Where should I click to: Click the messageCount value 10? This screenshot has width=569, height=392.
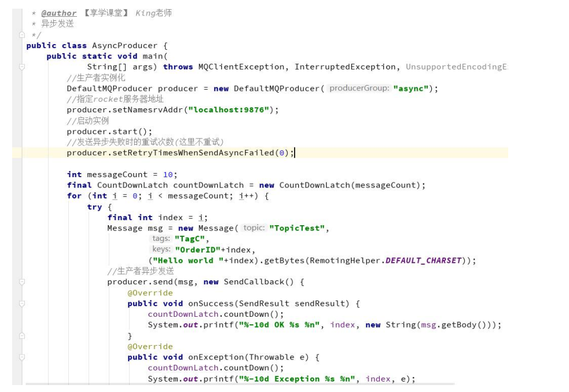tap(168, 175)
